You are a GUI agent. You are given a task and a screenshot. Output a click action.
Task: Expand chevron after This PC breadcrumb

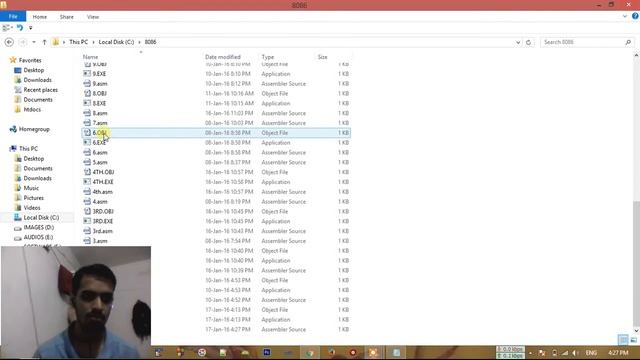click(93, 42)
